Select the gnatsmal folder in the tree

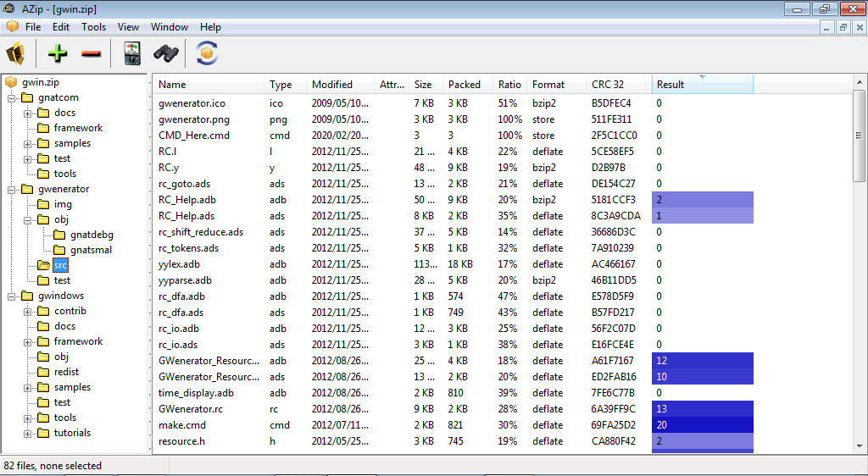click(x=92, y=250)
